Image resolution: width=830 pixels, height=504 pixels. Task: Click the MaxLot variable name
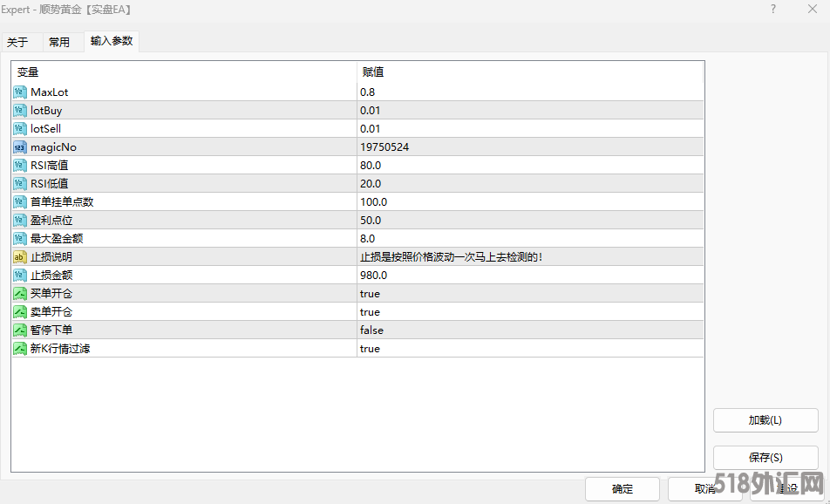click(49, 92)
